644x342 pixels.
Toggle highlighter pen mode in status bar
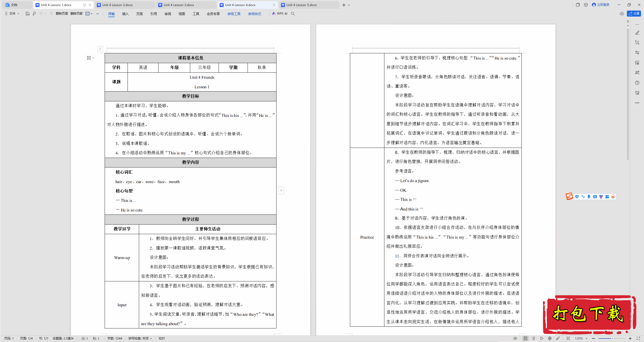tap(558, 338)
